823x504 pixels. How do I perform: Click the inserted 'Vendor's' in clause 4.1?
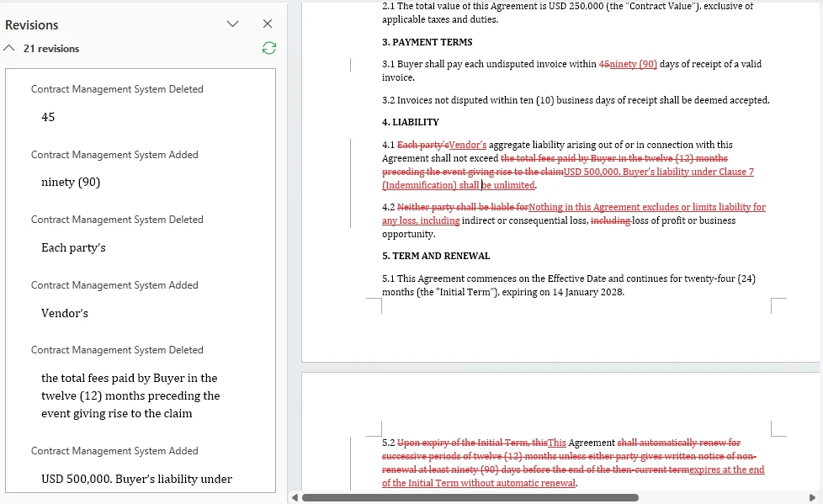[x=468, y=145]
